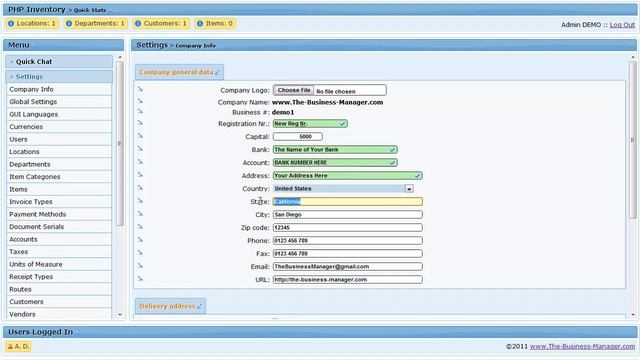640x360 pixels.
Task: Click the arrow icon next to Email row
Action: click(x=140, y=266)
